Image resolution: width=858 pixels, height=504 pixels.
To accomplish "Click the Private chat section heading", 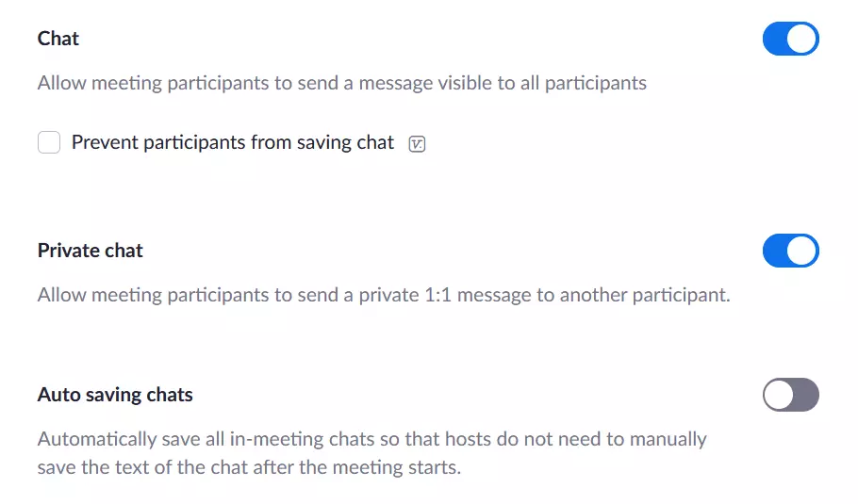I will [x=91, y=251].
